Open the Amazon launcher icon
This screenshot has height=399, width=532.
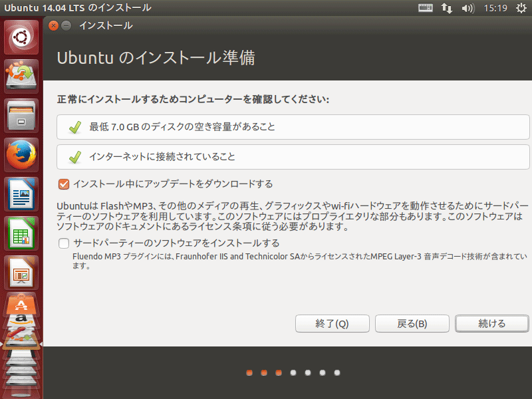click(x=21, y=320)
